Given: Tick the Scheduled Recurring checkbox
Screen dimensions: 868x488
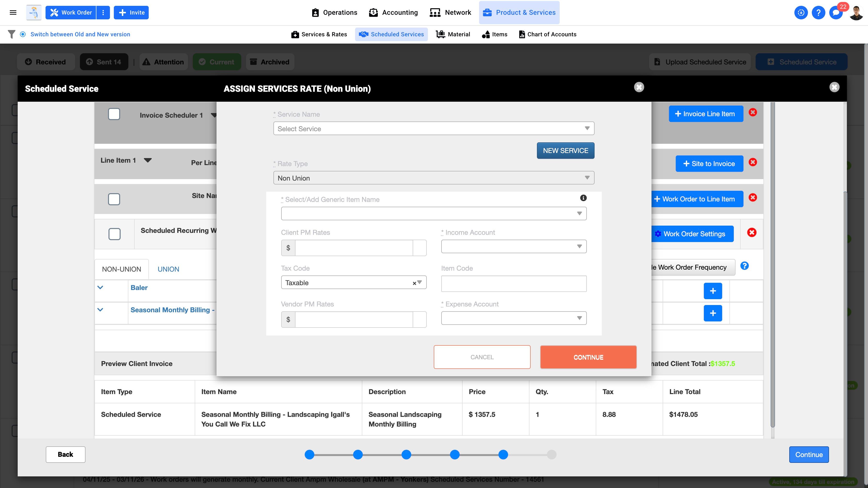Looking at the screenshot, I should (x=115, y=234).
